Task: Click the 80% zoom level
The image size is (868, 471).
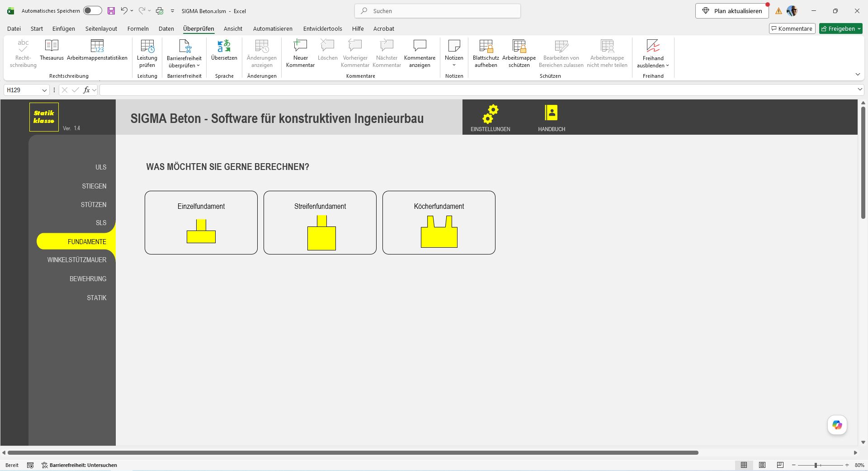Action: tap(859, 465)
